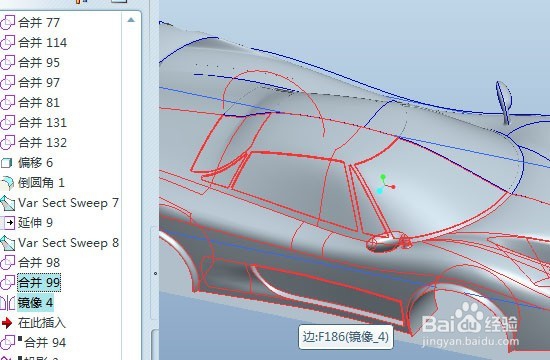The image size is (550, 360).
Task: Select the suppressed 合并 94 feature
Action: [42, 343]
